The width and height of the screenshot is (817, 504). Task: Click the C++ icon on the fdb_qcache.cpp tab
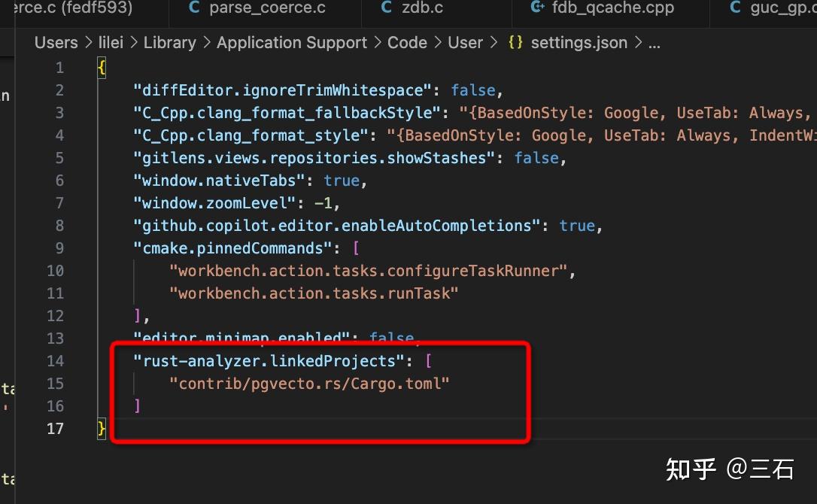(x=536, y=8)
